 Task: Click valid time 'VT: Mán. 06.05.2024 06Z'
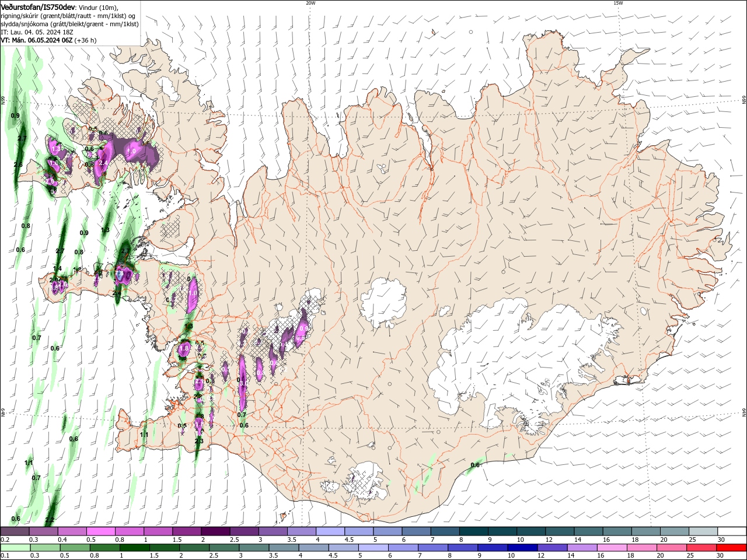click(36, 40)
